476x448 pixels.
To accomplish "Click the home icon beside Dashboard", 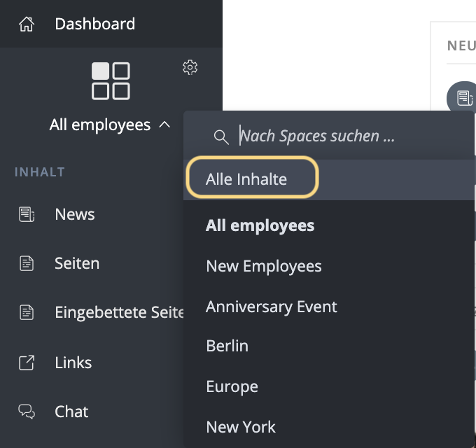I will pos(27,24).
